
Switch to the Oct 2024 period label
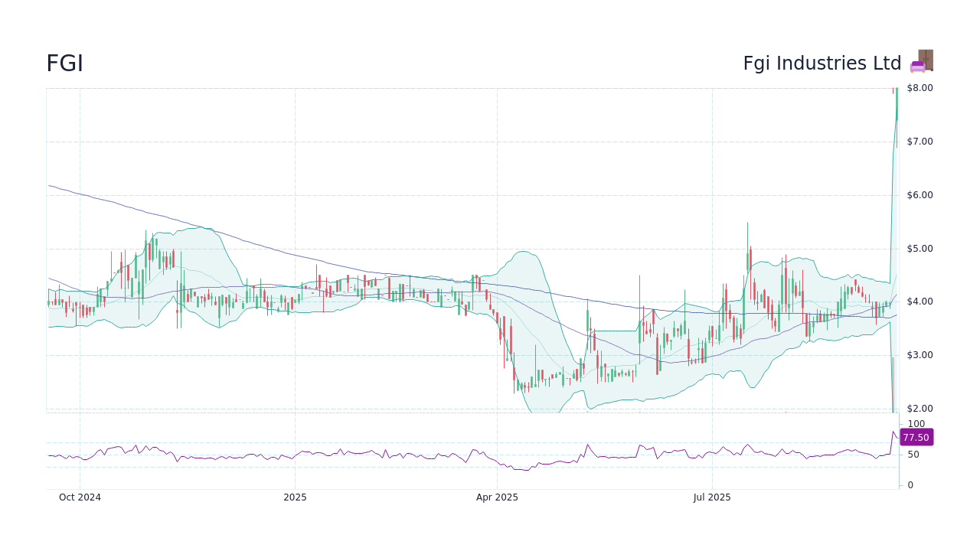click(x=79, y=497)
